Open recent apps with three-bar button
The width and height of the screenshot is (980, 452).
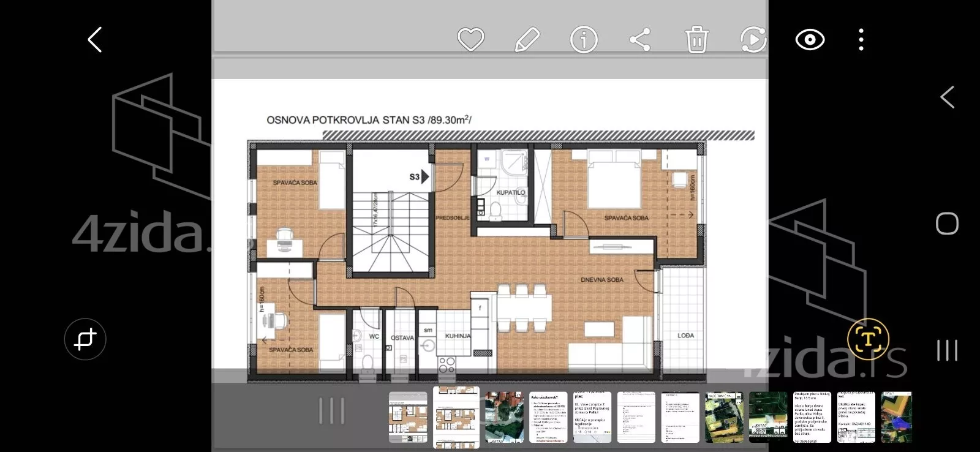[x=947, y=350]
